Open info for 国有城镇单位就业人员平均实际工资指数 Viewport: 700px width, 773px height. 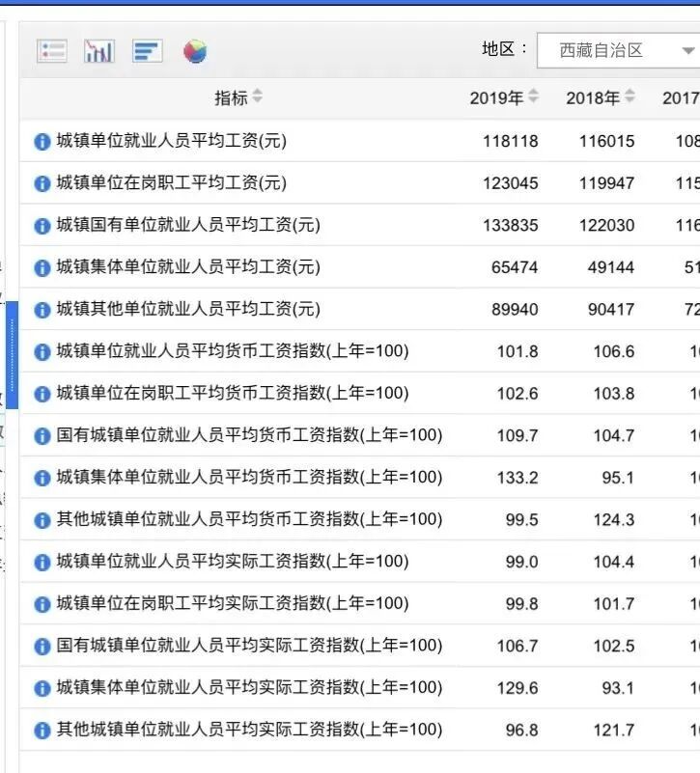(x=42, y=647)
